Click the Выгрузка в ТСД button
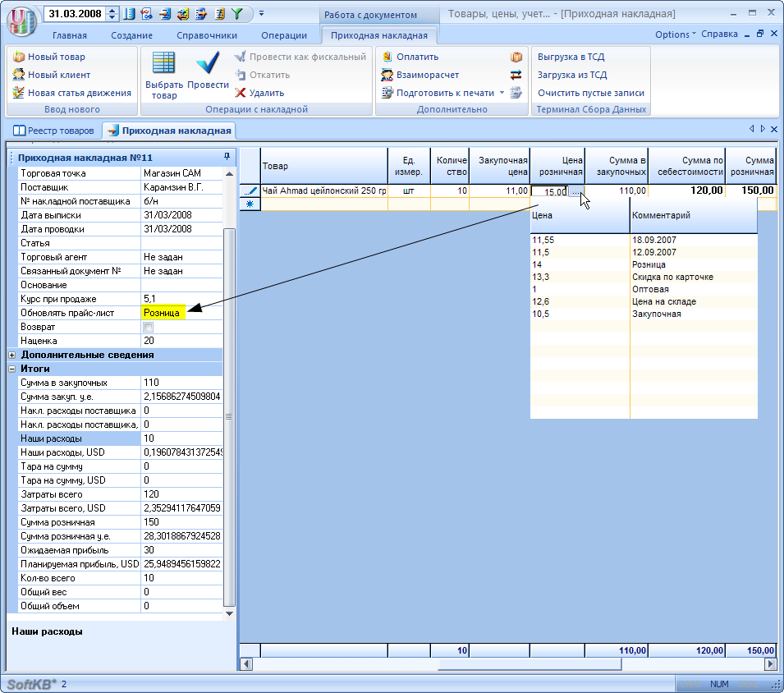This screenshot has height=693, width=784. (571, 57)
